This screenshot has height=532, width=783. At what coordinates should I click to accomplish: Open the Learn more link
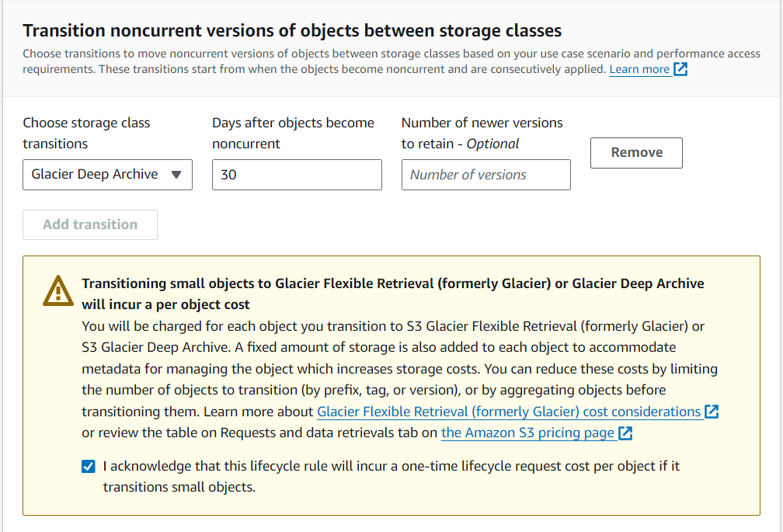coord(639,69)
